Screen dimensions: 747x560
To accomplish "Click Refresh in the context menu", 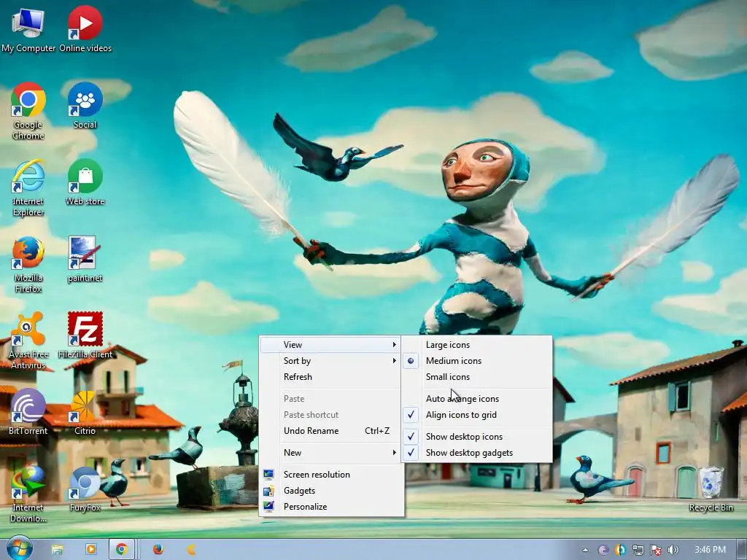I will (x=330, y=377).
